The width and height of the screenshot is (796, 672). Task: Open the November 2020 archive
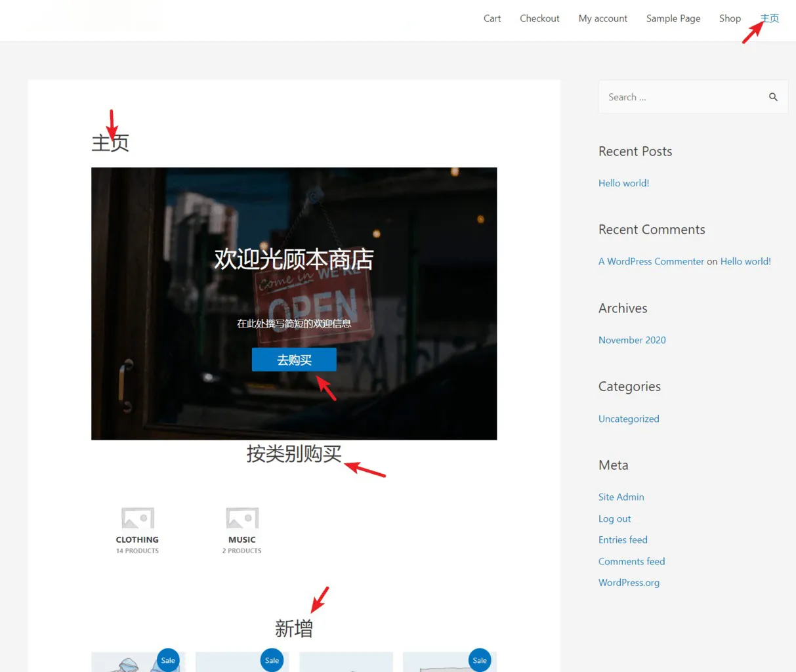(632, 340)
